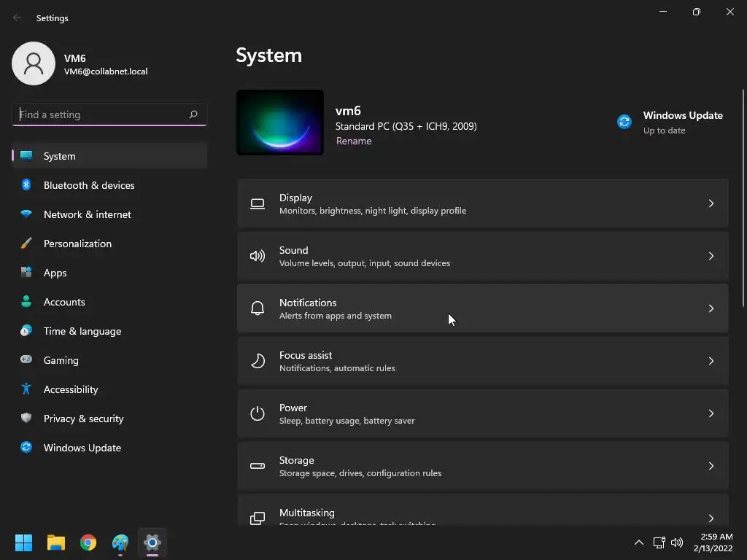Open Accessibility settings

coord(109,389)
